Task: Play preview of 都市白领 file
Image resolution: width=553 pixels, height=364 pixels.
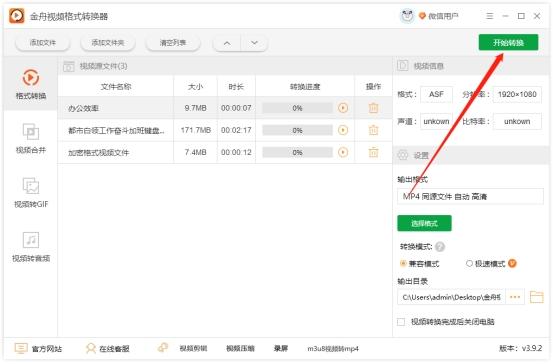Action: (343, 130)
